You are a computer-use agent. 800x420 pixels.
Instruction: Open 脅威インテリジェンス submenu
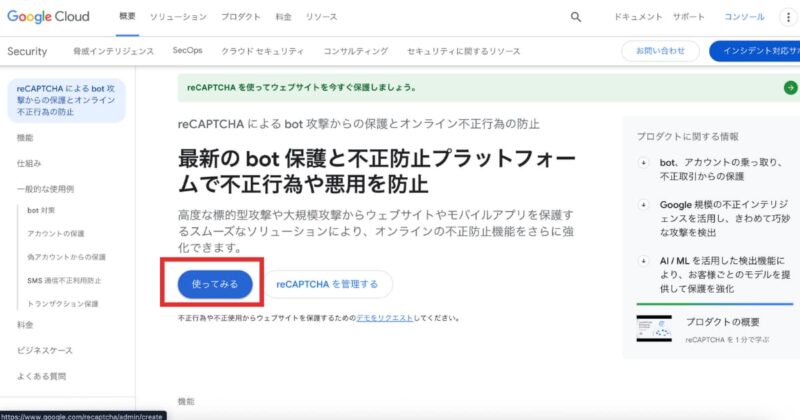click(113, 51)
